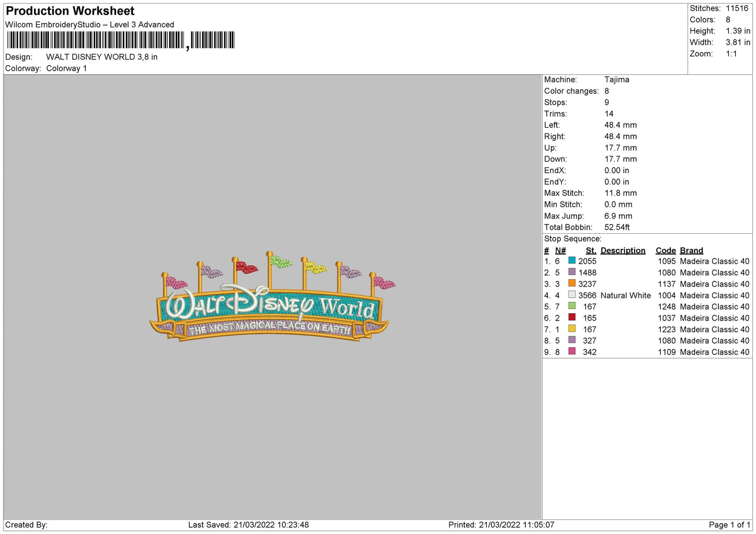Click the stitch count 3237 in row 3

coord(587,284)
